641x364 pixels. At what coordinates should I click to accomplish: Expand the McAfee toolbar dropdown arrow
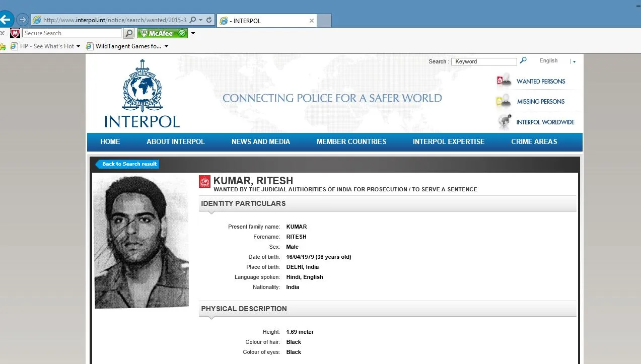[x=193, y=33]
